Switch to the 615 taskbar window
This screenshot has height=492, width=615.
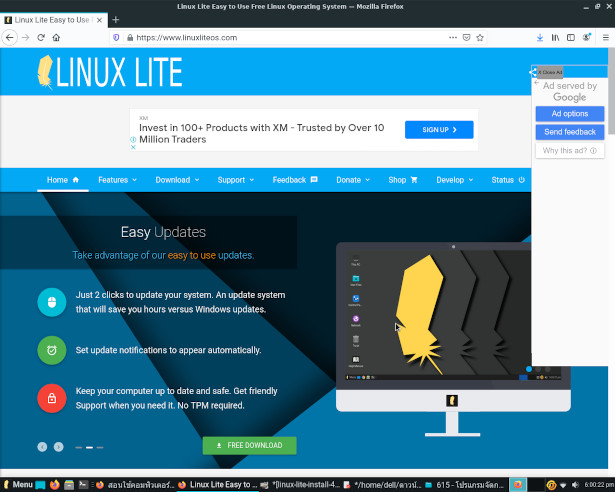(465, 485)
